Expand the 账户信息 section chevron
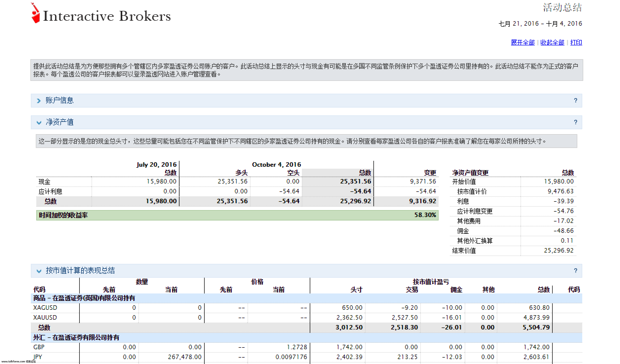Screen dimensions: 620x364 (39, 101)
